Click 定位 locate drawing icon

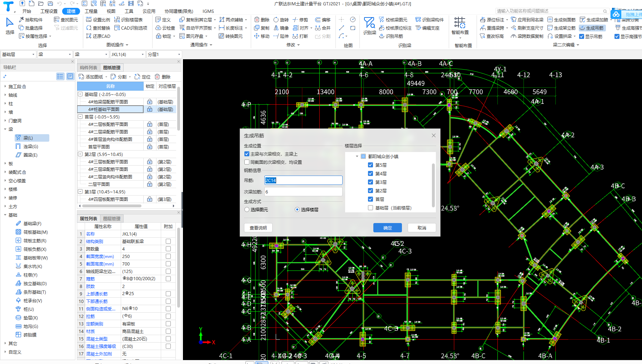coord(143,77)
